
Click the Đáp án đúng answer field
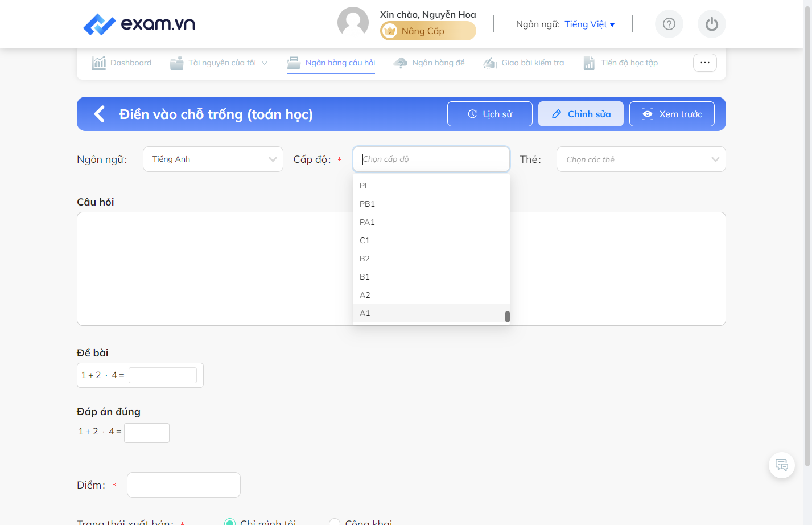pyautogui.click(x=147, y=433)
